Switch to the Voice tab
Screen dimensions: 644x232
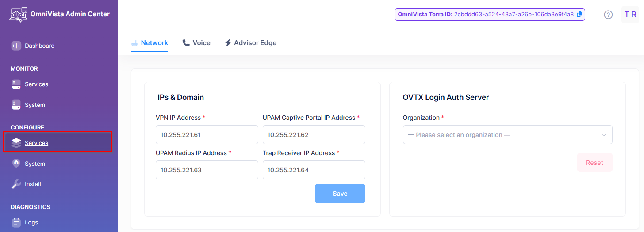tap(196, 43)
